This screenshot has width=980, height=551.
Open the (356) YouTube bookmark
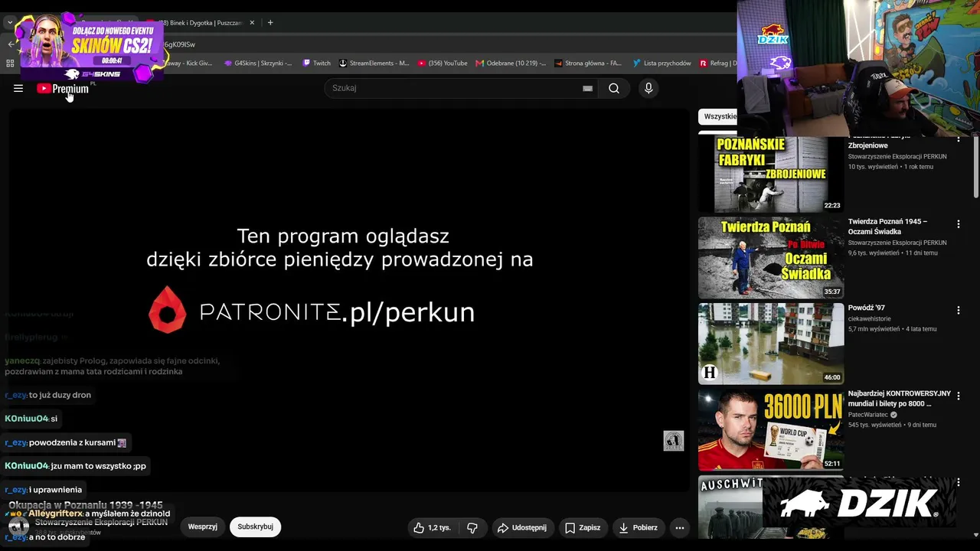443,63
